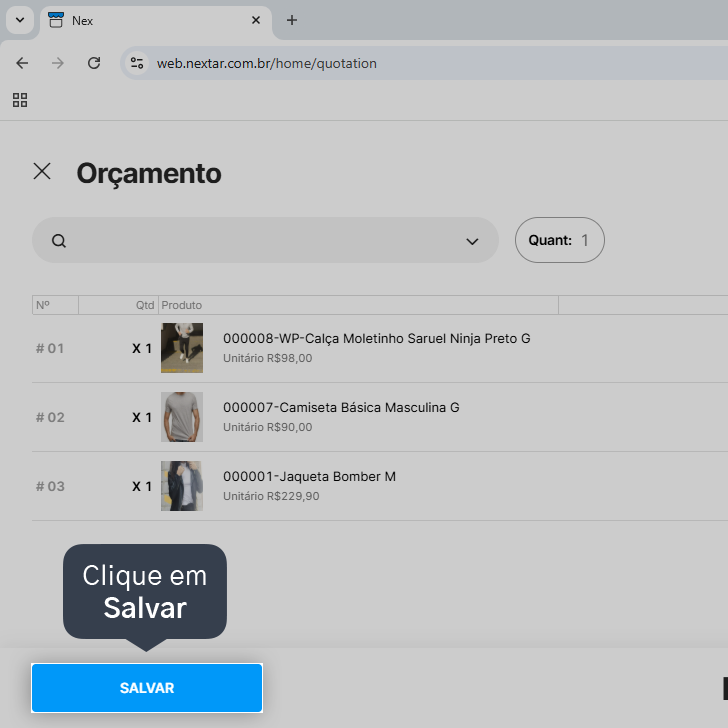728x728 pixels.
Task: Click the search magnifier icon
Action: [x=59, y=241]
